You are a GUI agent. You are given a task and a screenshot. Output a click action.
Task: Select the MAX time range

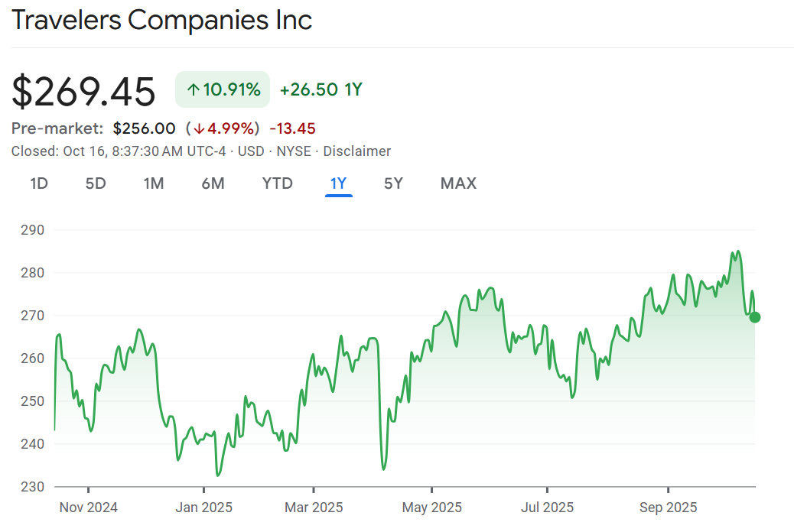pos(458,183)
